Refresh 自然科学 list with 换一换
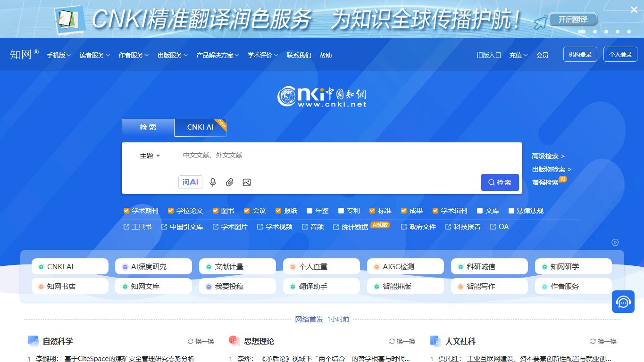The width and height of the screenshot is (644, 362). click(x=201, y=341)
